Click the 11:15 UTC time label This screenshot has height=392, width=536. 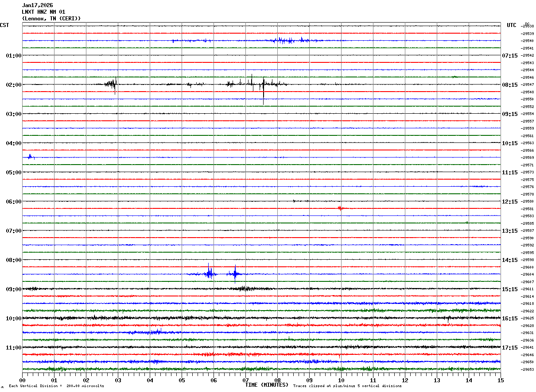click(510, 173)
